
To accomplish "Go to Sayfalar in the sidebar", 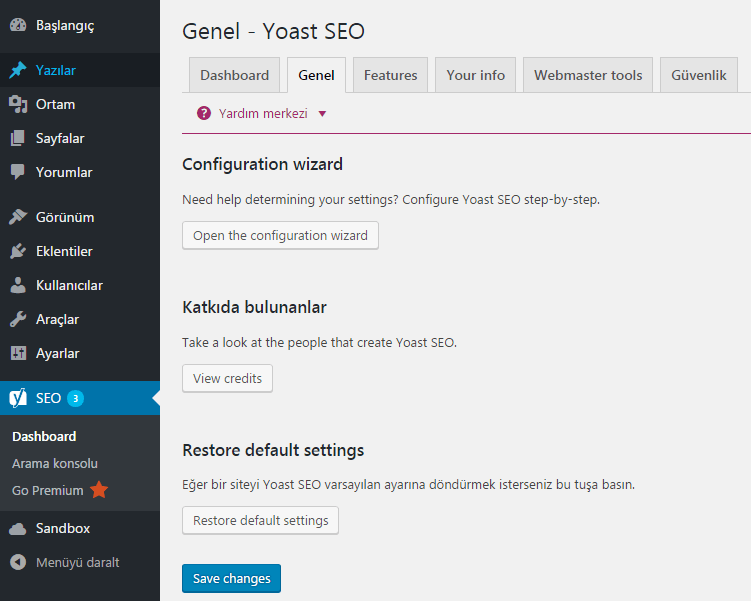I will (x=80, y=138).
